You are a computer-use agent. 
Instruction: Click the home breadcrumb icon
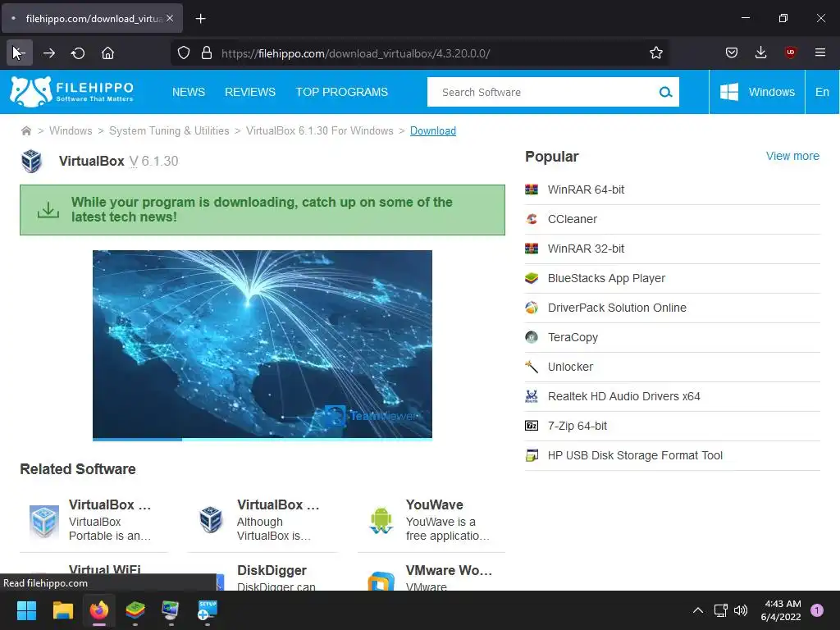coord(25,130)
